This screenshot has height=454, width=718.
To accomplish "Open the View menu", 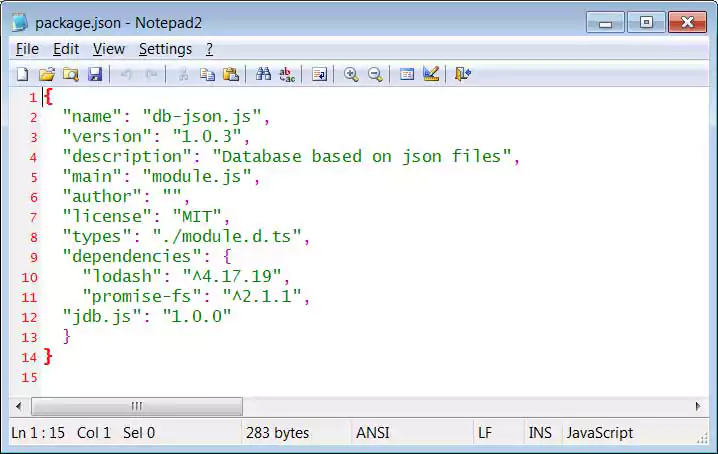I will click(109, 49).
